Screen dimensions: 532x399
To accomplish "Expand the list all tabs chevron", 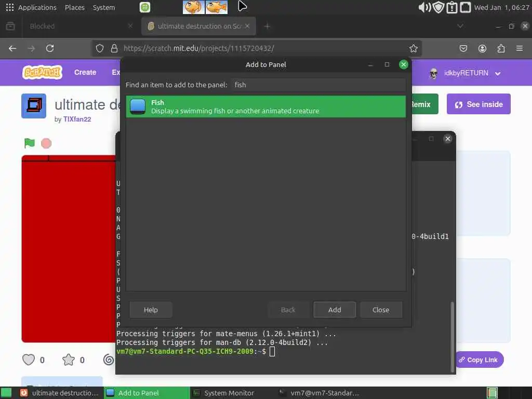I will click(460, 26).
